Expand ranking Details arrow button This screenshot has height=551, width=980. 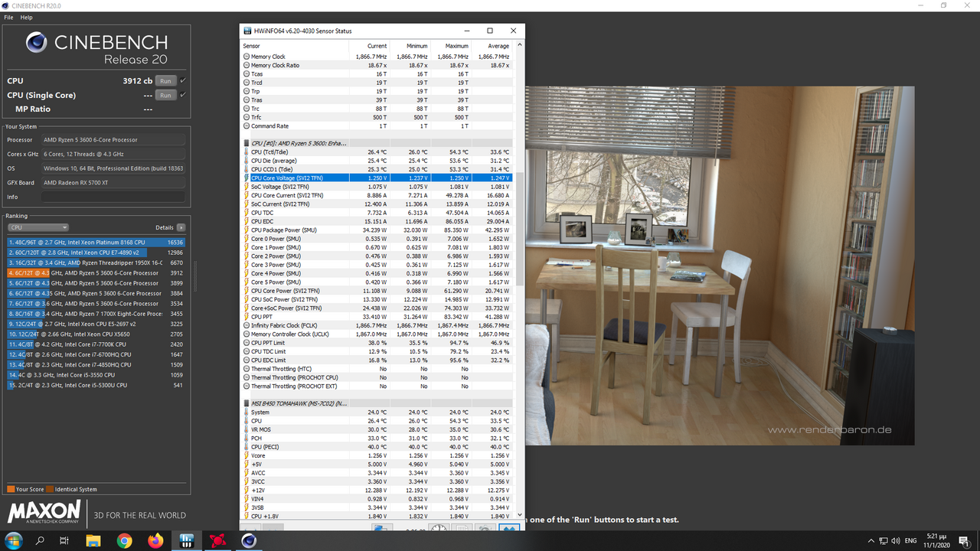[181, 227]
